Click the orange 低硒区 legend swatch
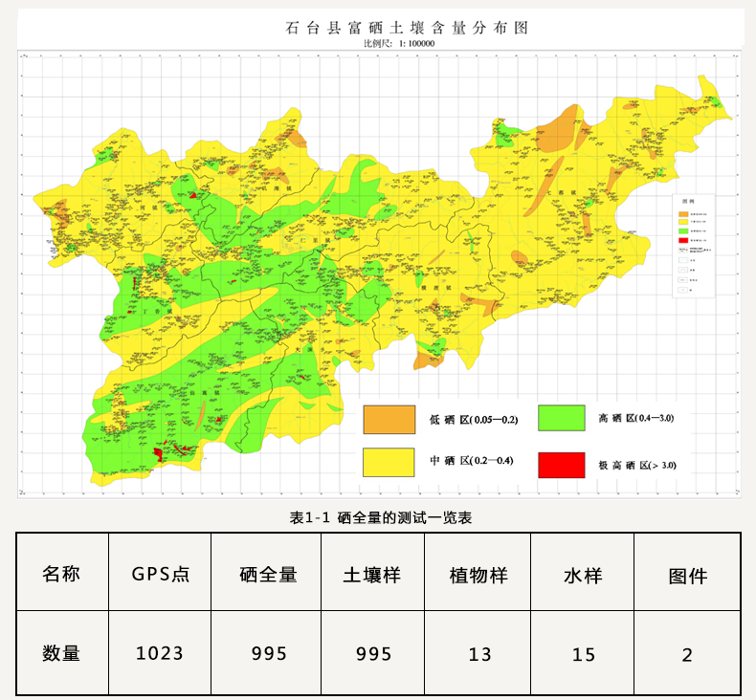Viewport: 756px width, 700px height. pos(389,419)
